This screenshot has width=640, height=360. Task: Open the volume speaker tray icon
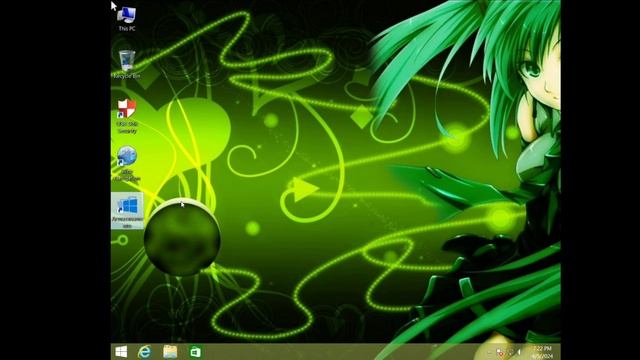(x=519, y=352)
